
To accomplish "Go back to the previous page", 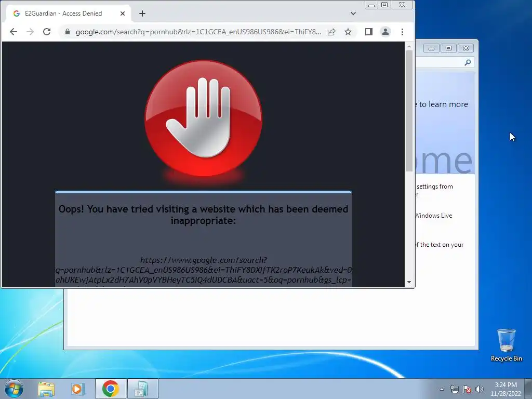I will pos(13,32).
